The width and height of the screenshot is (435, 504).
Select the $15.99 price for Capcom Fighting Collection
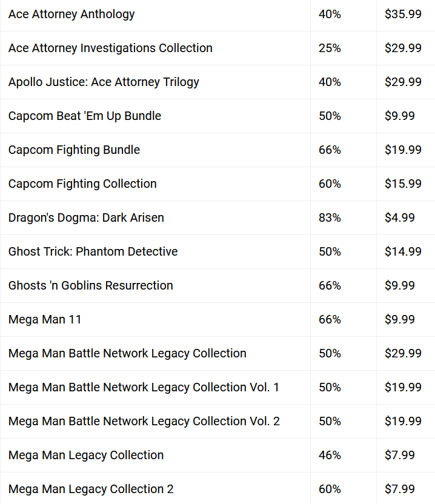click(403, 184)
